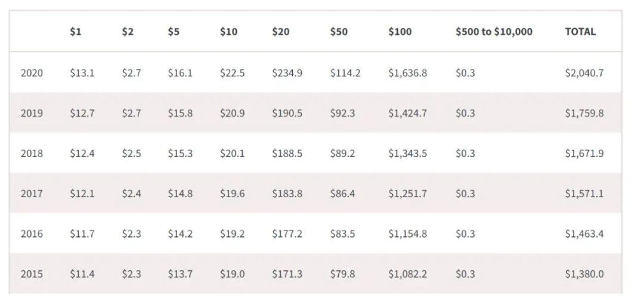Image resolution: width=644 pixels, height=302 pixels.
Task: Click the $1 column header
Action: click(75, 32)
